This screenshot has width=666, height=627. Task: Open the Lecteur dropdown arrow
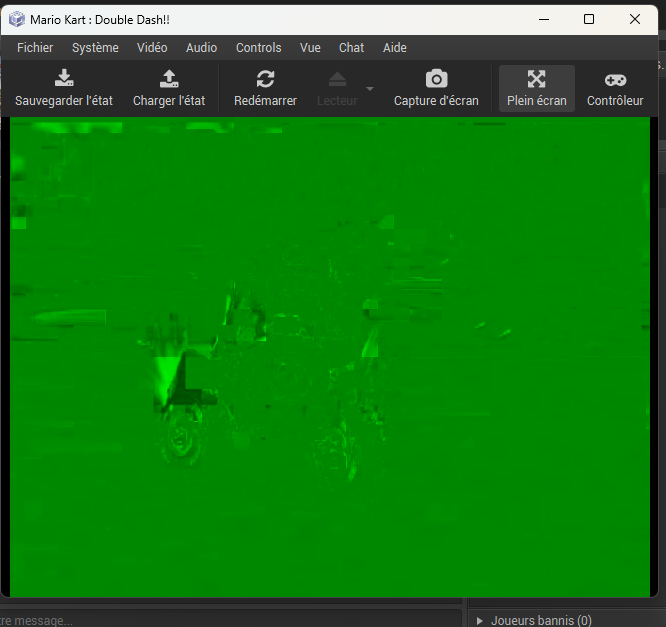[370, 89]
